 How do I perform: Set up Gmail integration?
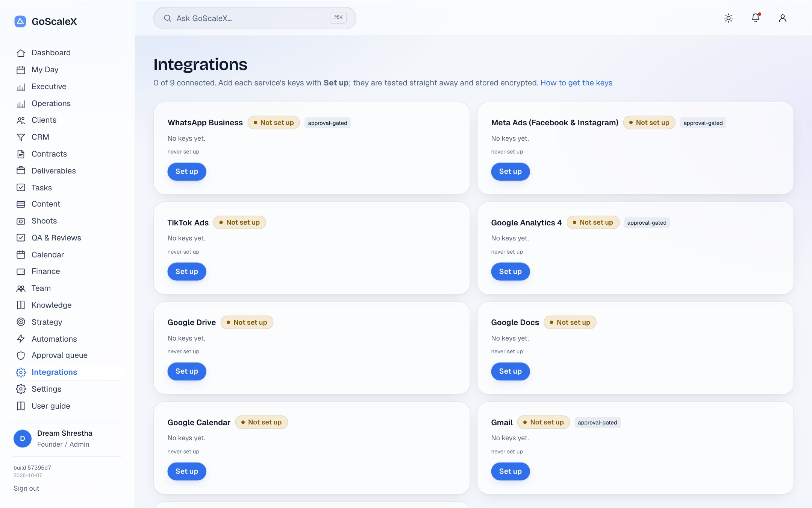pos(511,471)
